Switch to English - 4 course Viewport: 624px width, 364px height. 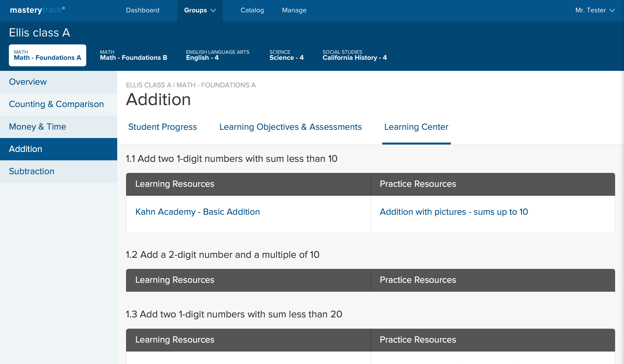coord(217,55)
